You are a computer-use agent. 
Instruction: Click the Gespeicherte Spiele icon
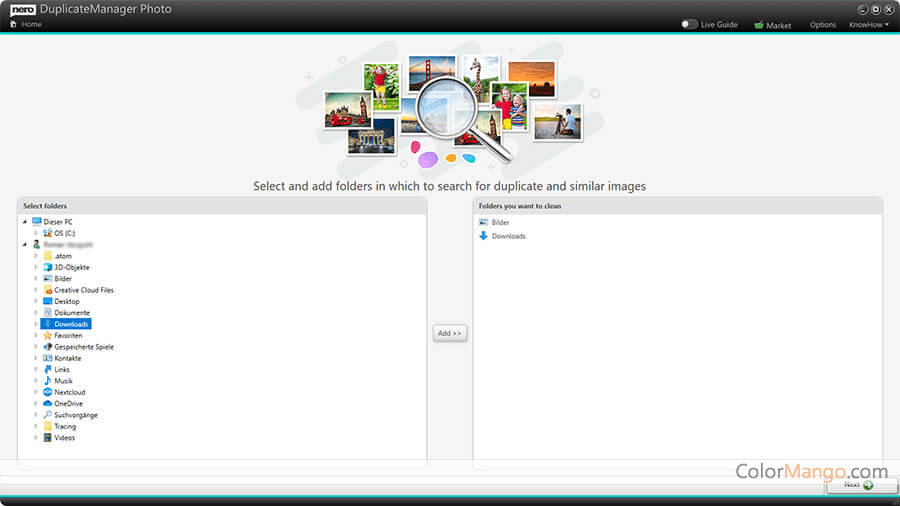pos(48,347)
